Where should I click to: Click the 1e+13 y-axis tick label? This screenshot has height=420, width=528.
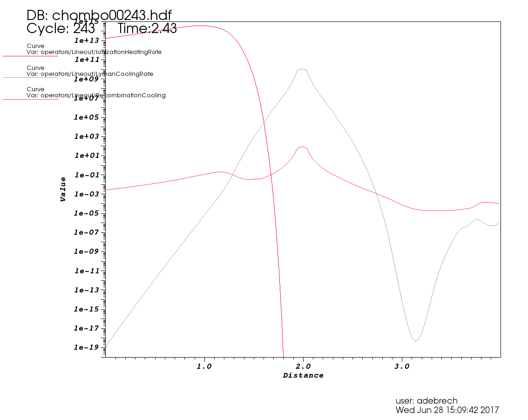[87, 41]
